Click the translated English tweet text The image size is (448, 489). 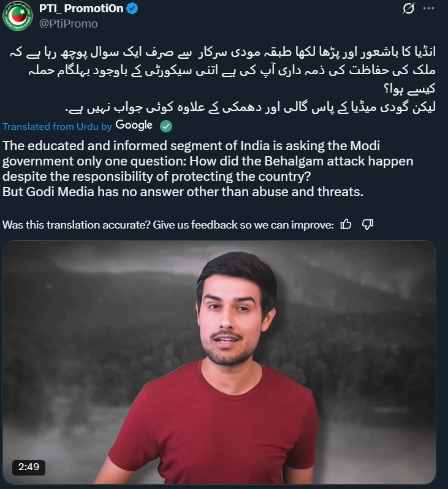pyautogui.click(x=208, y=169)
